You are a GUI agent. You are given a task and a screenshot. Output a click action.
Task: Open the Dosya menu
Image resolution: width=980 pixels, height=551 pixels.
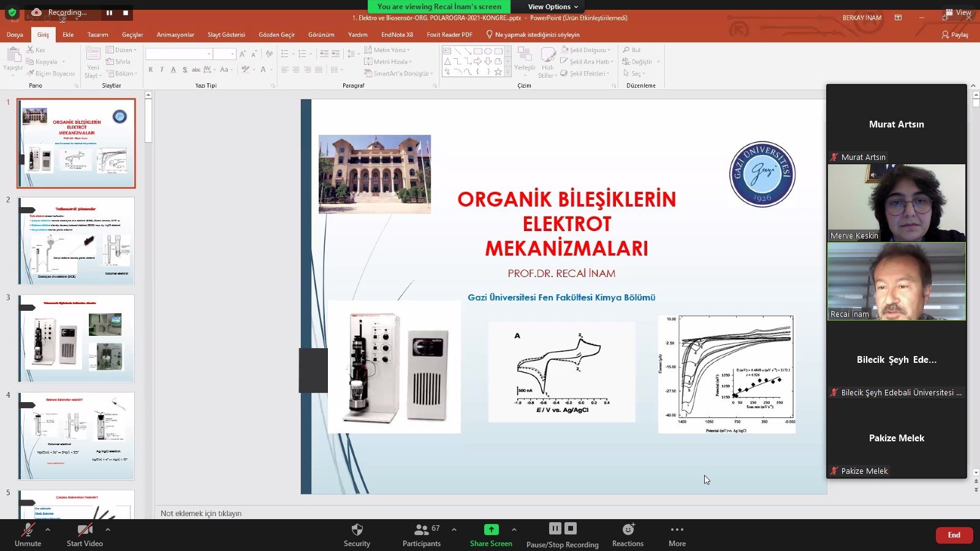point(15,35)
